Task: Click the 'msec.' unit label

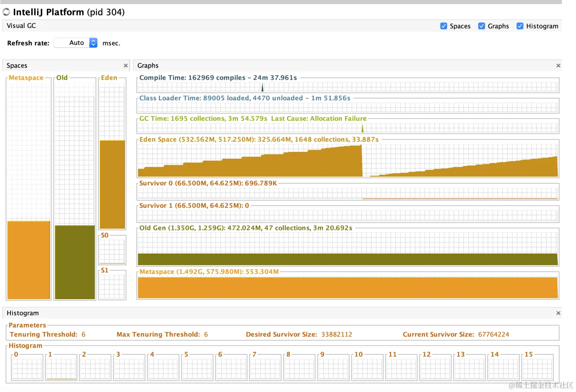Action: (x=111, y=43)
